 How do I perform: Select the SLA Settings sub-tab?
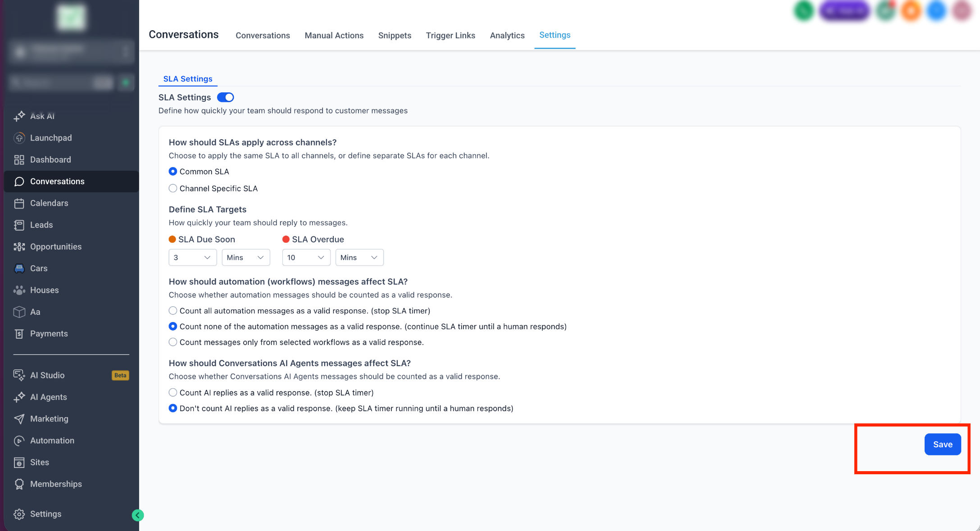point(188,79)
